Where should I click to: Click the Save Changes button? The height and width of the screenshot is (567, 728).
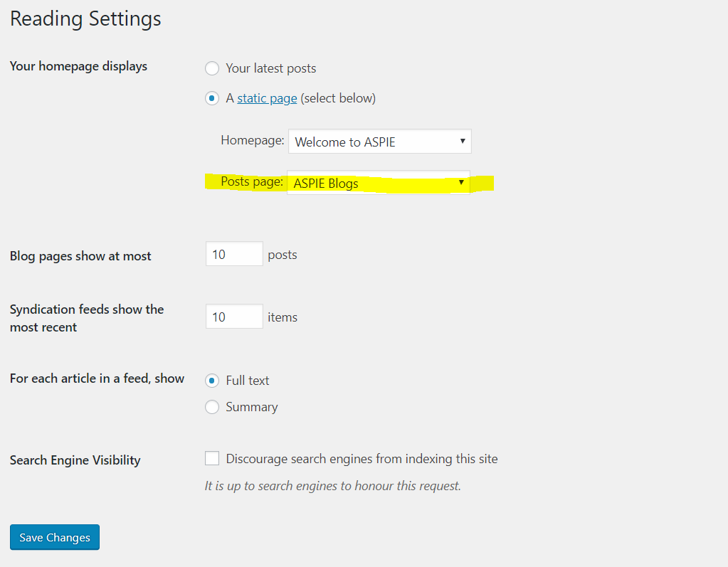pyautogui.click(x=55, y=537)
